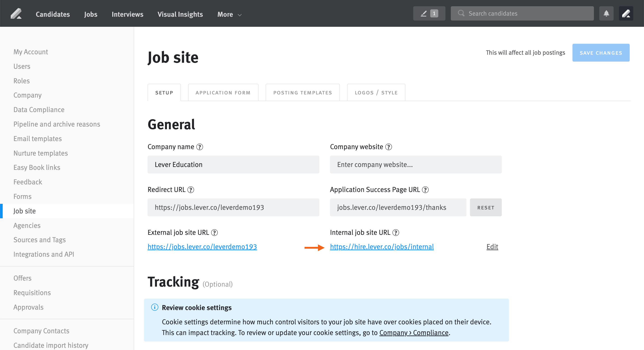Screen dimensions: 644x350
Task: Open the Interviews section
Action: coord(127,14)
